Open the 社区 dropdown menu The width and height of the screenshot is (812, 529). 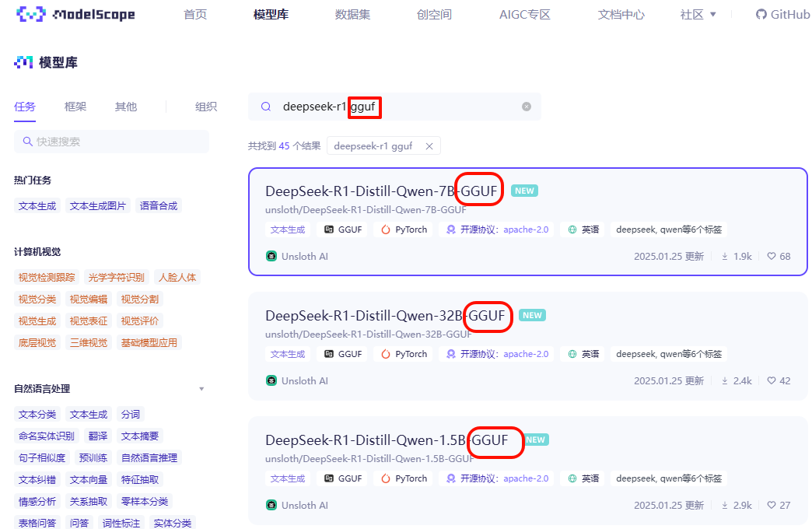698,15
